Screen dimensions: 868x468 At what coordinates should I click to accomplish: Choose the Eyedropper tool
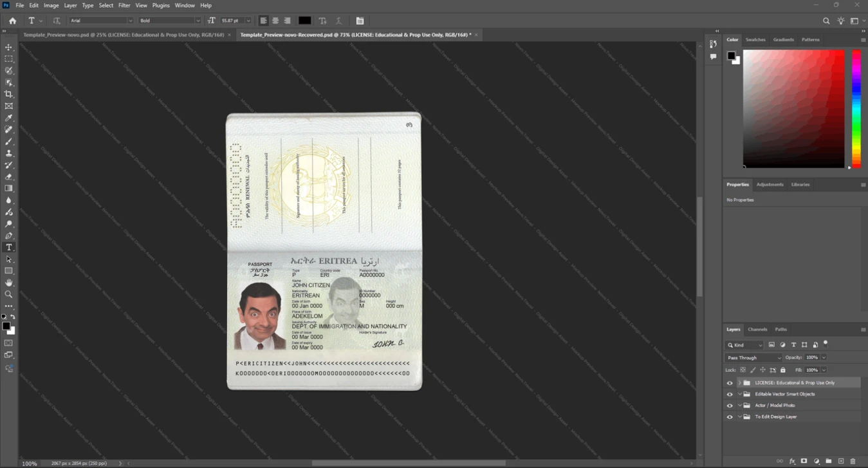click(x=9, y=118)
